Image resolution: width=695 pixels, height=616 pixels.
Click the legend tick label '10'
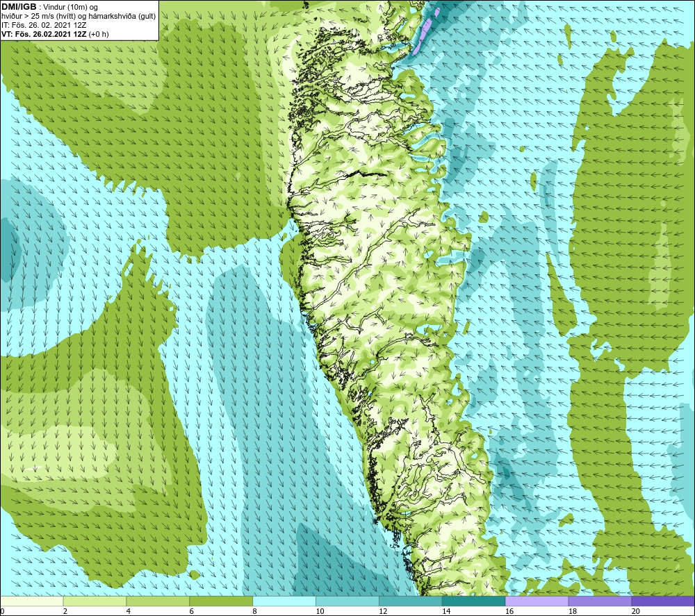pyautogui.click(x=320, y=611)
